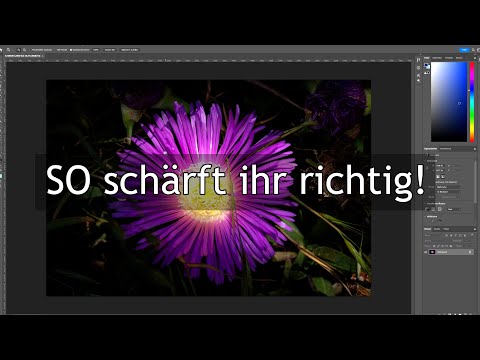Collapse the Guides section in Properties
Screen dimensions: 480x360
click(425, 216)
